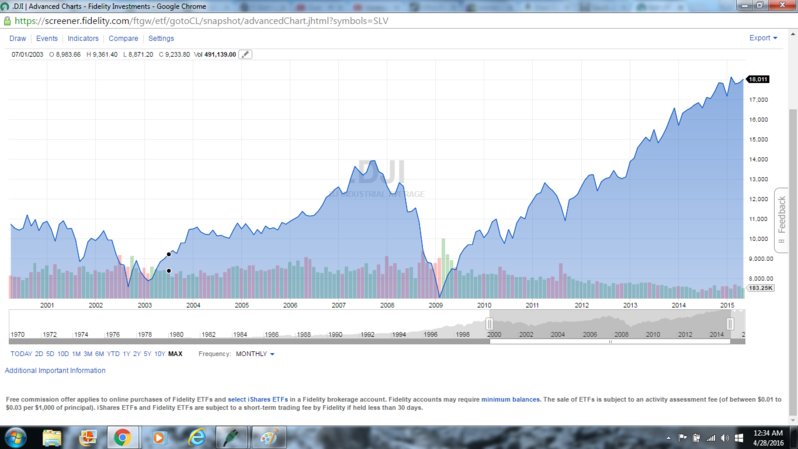Click the 1990 label in overview timeline

point(335,334)
